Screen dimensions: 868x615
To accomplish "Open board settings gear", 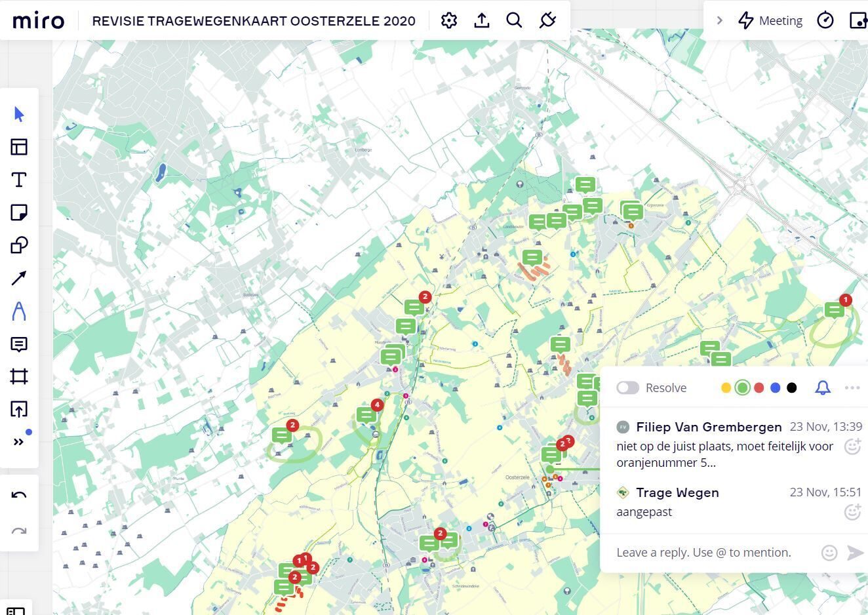I will click(449, 20).
